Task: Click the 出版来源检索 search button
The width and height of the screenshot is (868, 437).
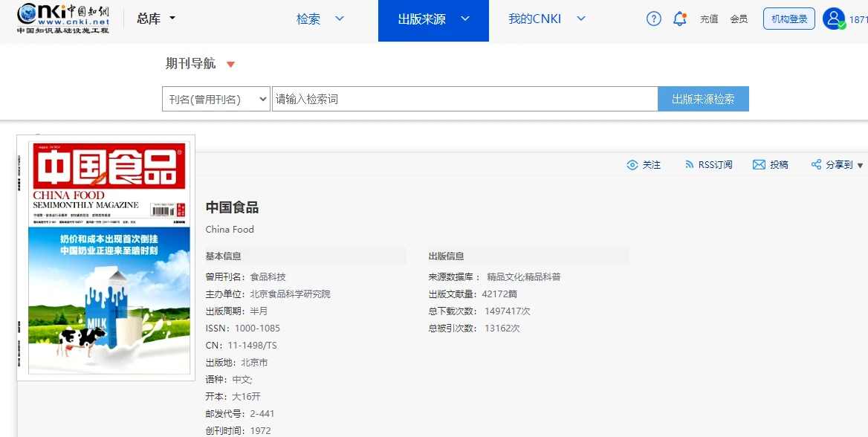Action: point(703,99)
